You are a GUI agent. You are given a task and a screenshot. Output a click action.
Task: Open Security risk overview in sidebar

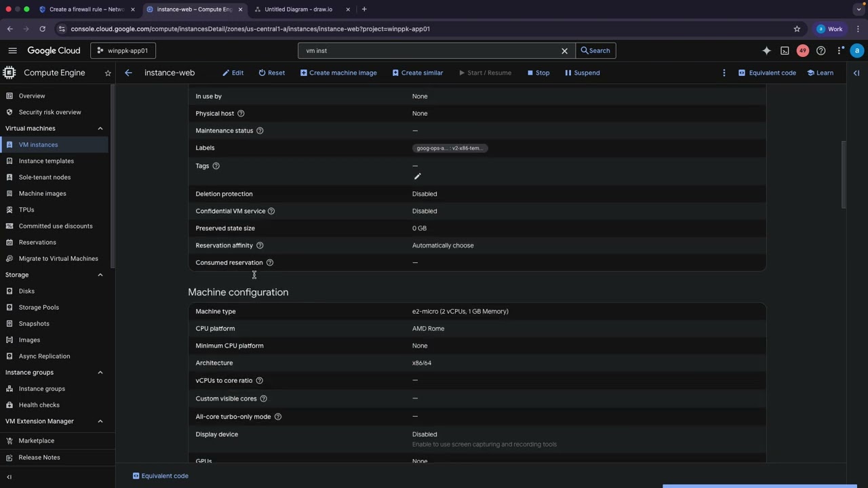tap(54, 113)
